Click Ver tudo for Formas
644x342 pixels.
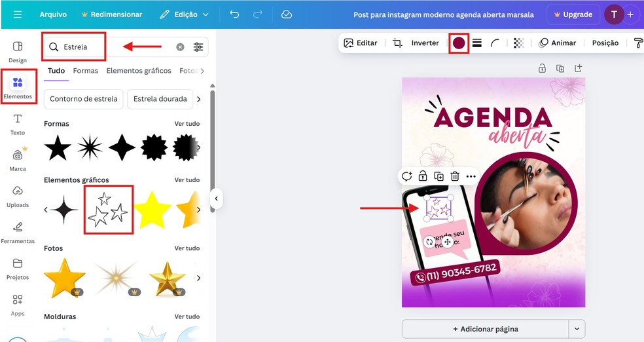pos(187,124)
